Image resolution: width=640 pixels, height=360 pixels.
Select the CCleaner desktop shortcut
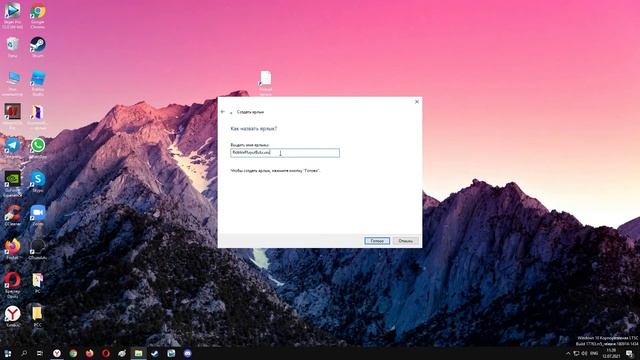click(x=13, y=216)
